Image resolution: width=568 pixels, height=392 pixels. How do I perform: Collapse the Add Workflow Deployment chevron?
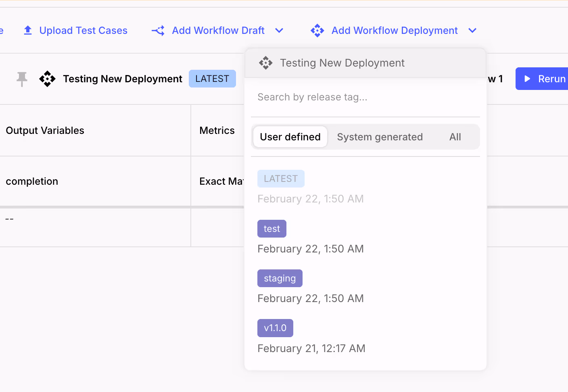[x=472, y=31]
